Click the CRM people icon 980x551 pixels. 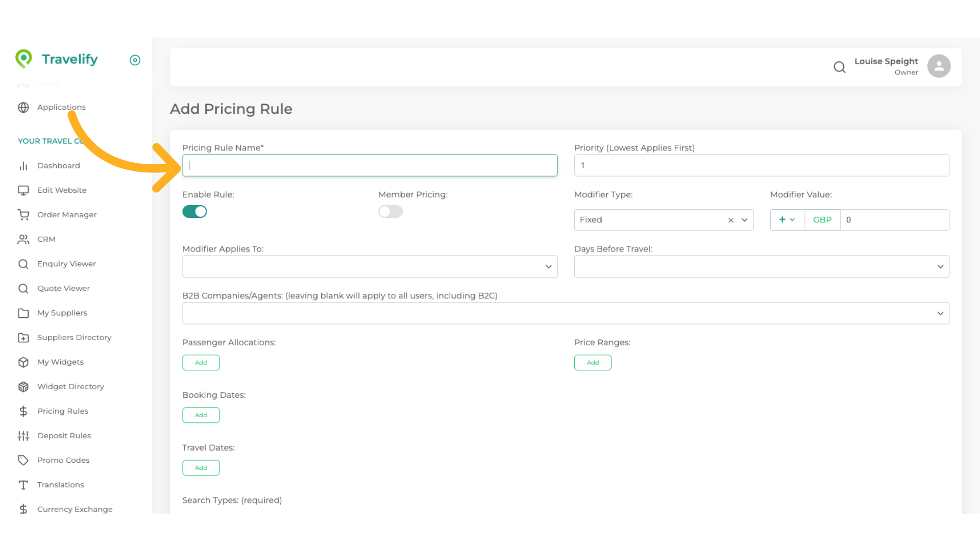pyautogui.click(x=23, y=239)
